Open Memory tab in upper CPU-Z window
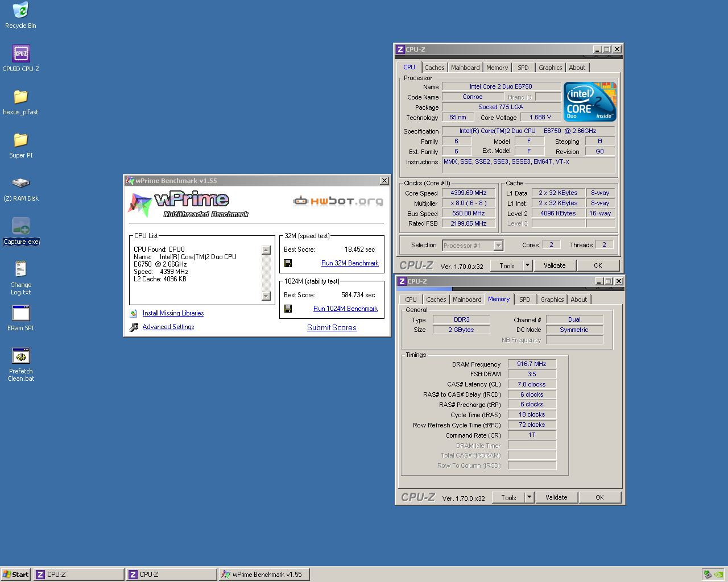This screenshot has width=728, height=582. (497, 68)
